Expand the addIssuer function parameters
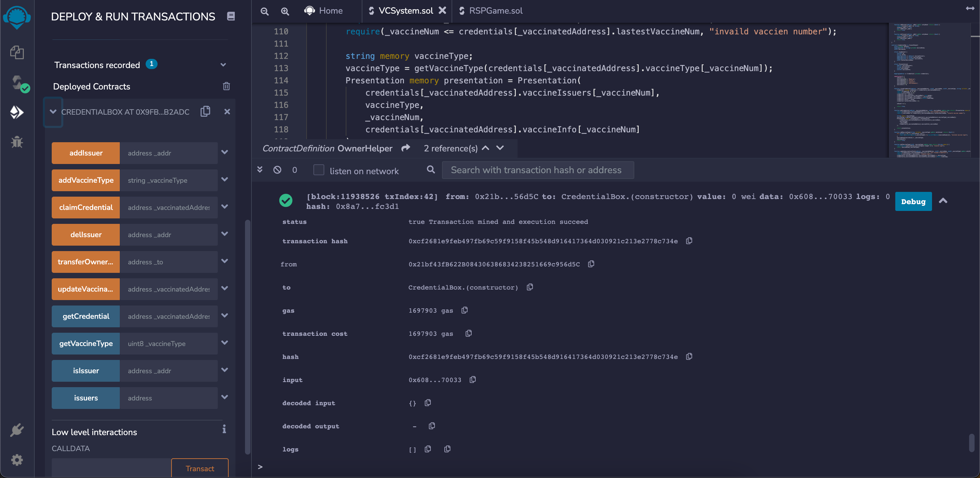The image size is (980, 478). (225, 152)
